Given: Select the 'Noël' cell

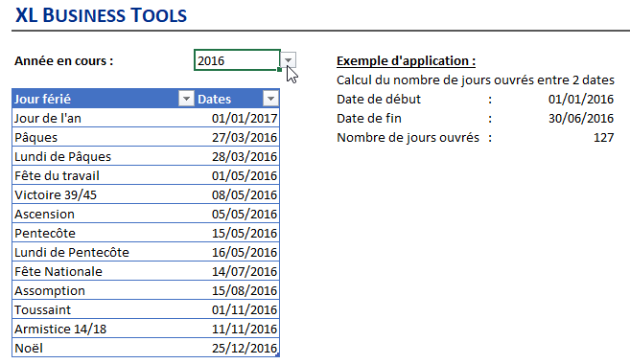Looking at the screenshot, I should pyautogui.click(x=104, y=348).
